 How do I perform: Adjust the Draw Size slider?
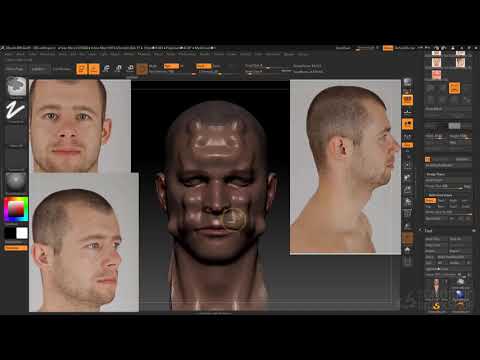tap(268, 71)
